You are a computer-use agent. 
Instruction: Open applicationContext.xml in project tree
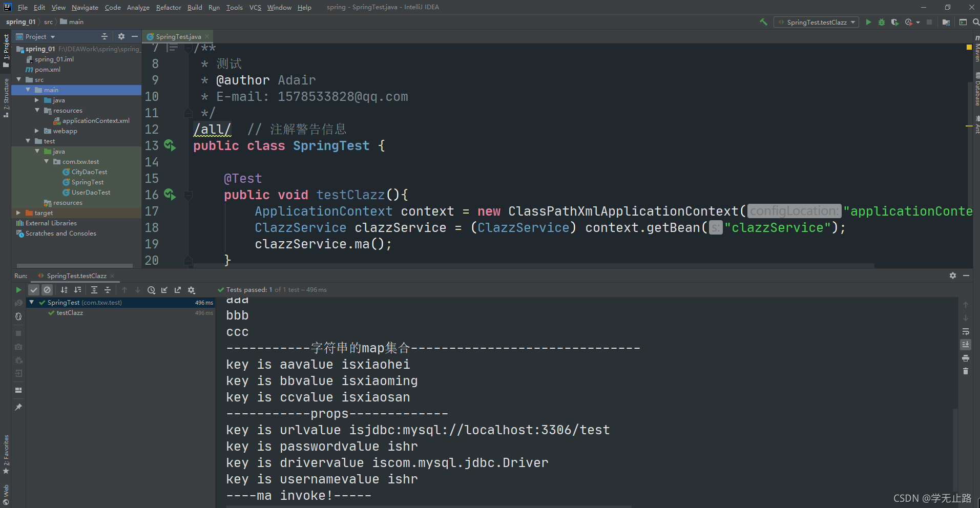pyautogui.click(x=95, y=120)
